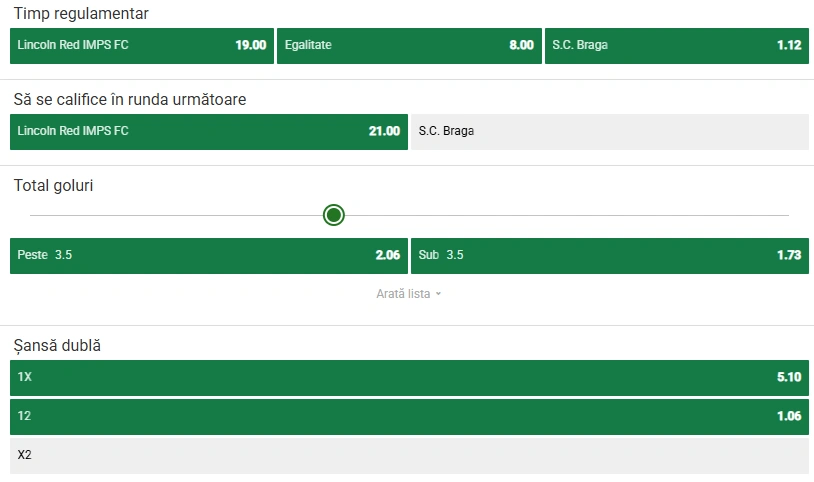Pick double chance 12 at 1.06
Viewport: 814px width, 482px height.
click(x=409, y=417)
